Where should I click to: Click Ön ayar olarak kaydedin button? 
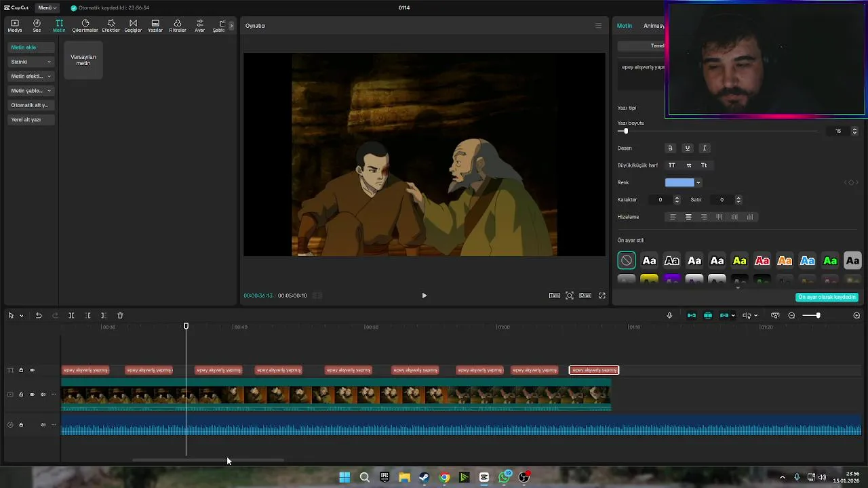pos(827,297)
